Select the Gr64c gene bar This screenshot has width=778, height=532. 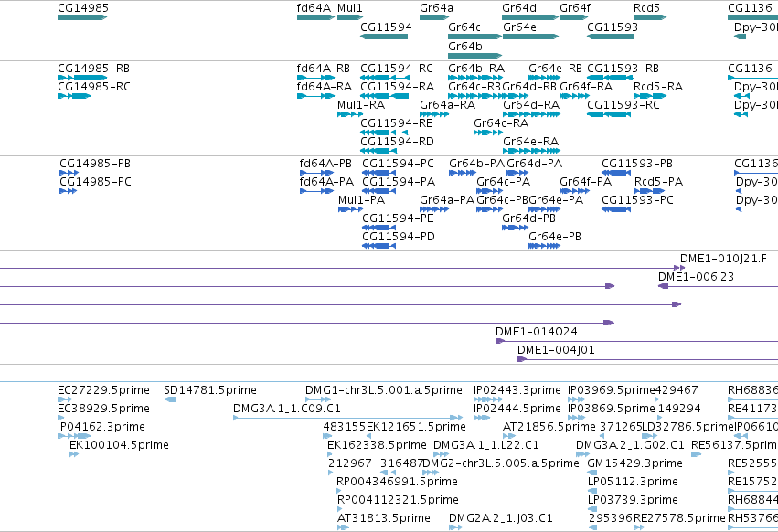click(474, 37)
